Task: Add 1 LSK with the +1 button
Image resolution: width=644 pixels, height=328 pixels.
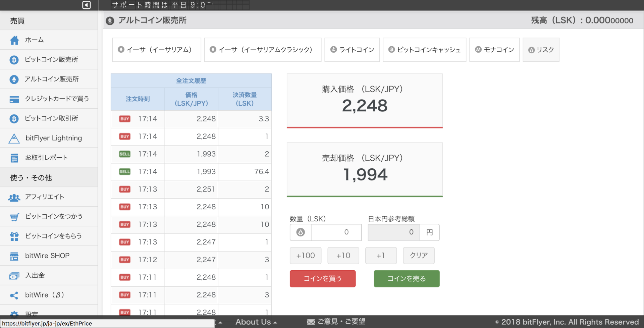Action: [x=381, y=256]
